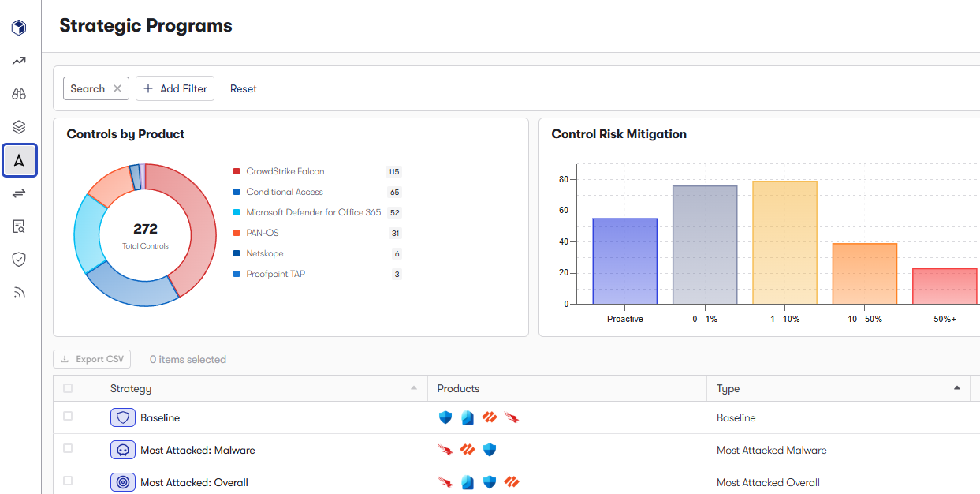Click the PAN-OS legend color swatch
Viewport: 980px width, 494px height.
[x=237, y=233]
